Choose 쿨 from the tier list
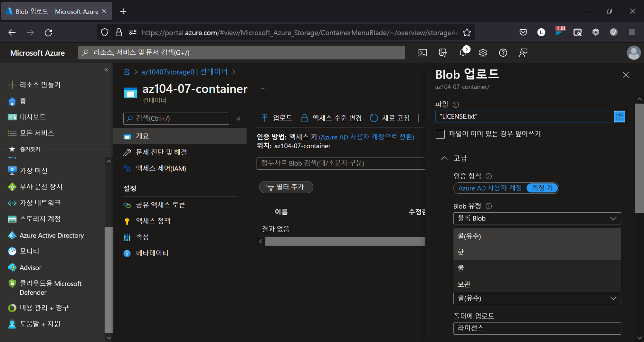Screen dimensions: 644x342 [537, 268]
